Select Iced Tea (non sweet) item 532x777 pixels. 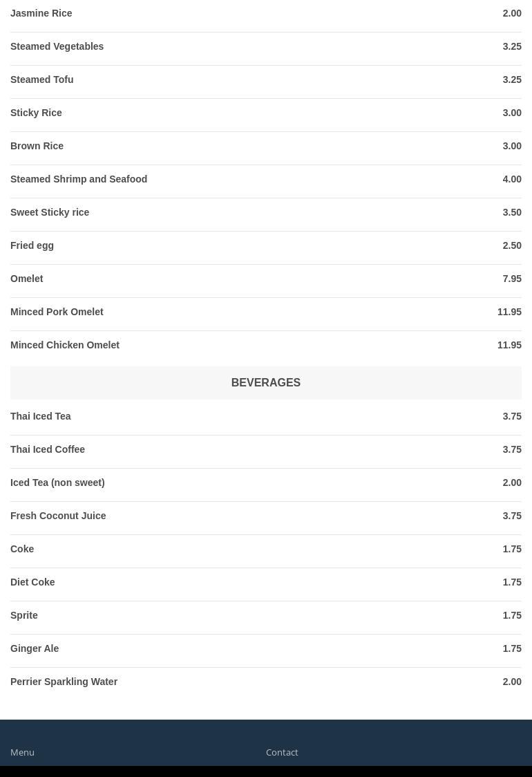pyautogui.click(x=57, y=483)
